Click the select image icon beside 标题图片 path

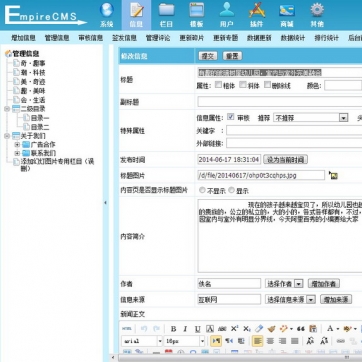click(333, 175)
